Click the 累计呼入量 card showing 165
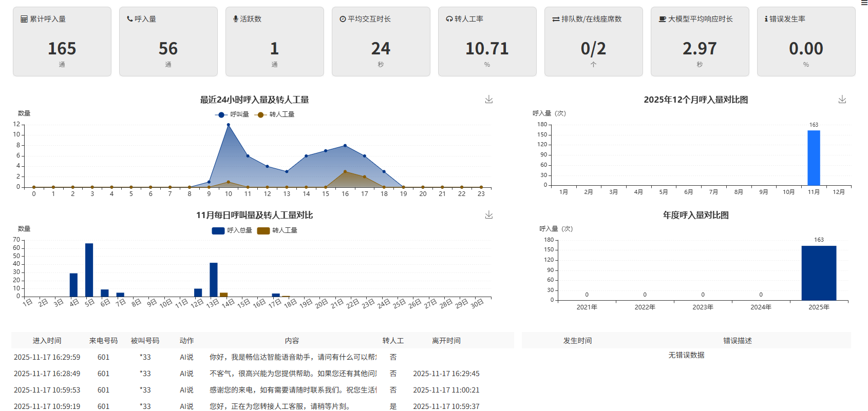This screenshot has height=411, width=868. (62, 42)
